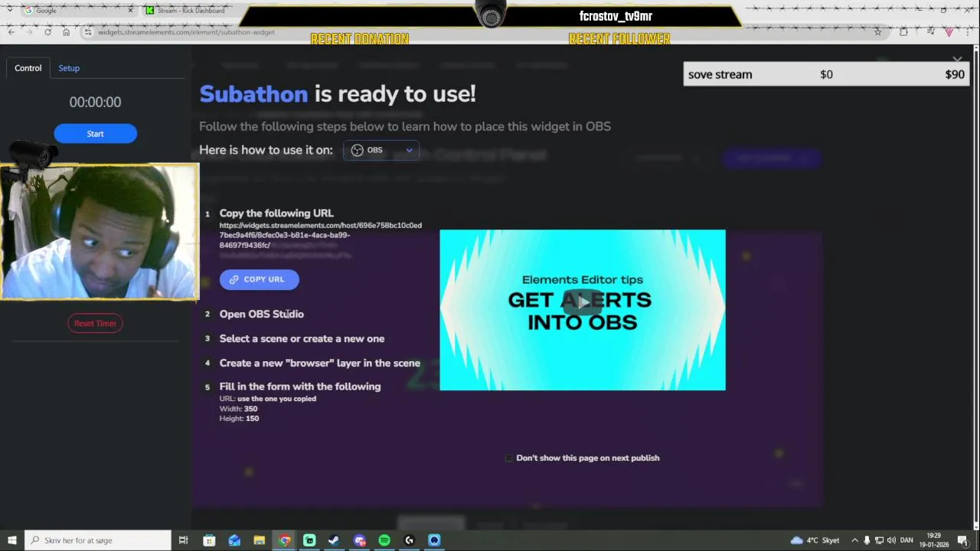This screenshot has width=980, height=551.
Task: Open the purple round taskbar app
Action: (360, 540)
